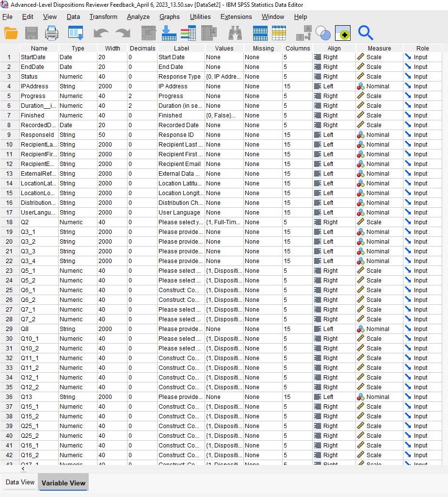The image size is (448, 497).
Task: Select the Variable View tab
Action: tap(64, 483)
